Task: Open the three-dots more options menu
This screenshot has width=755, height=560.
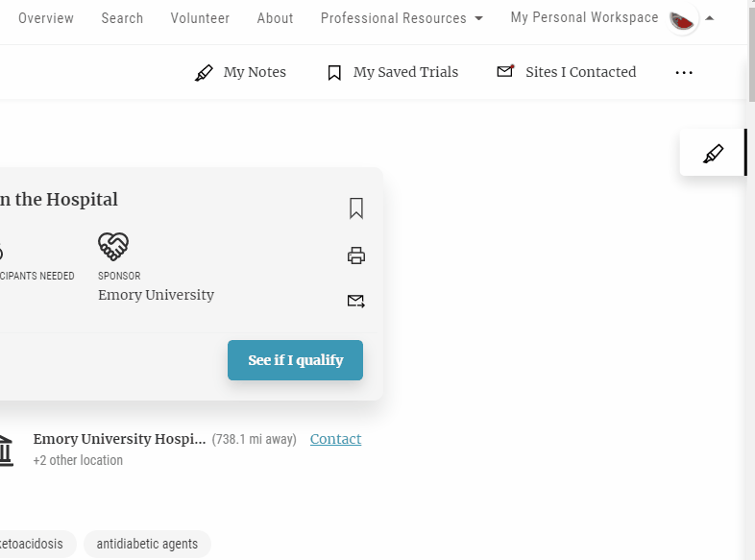Action: pyautogui.click(x=684, y=73)
